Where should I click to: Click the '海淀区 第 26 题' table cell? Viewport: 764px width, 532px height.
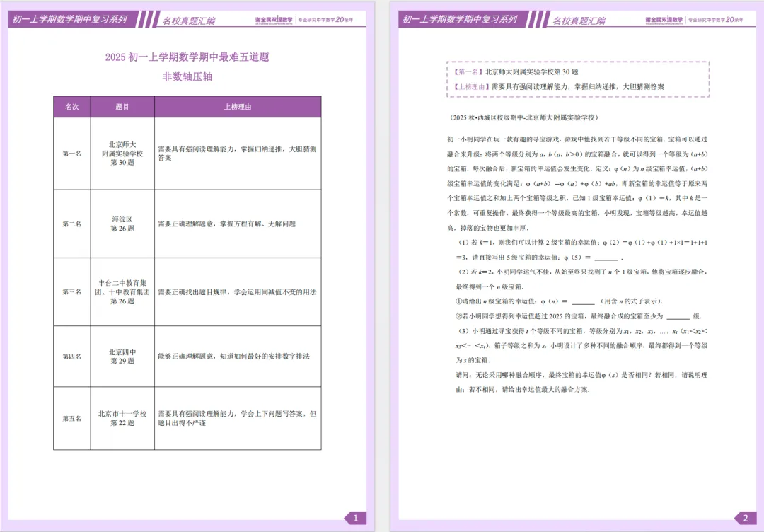[122, 224]
